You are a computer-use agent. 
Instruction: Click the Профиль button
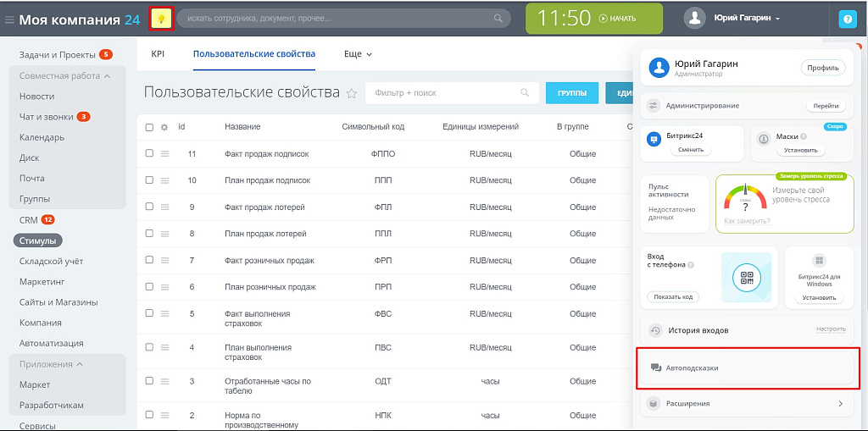coord(822,68)
